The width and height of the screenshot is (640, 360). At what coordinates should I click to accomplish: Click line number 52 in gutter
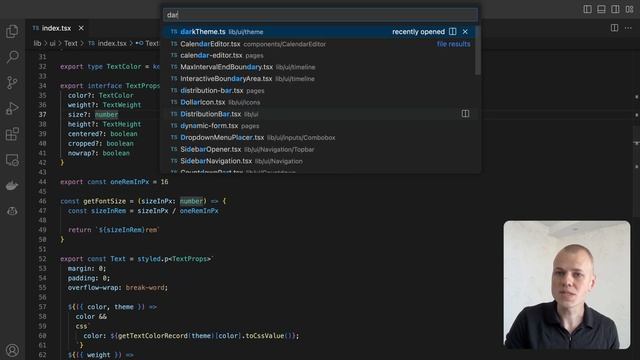[x=42, y=259]
